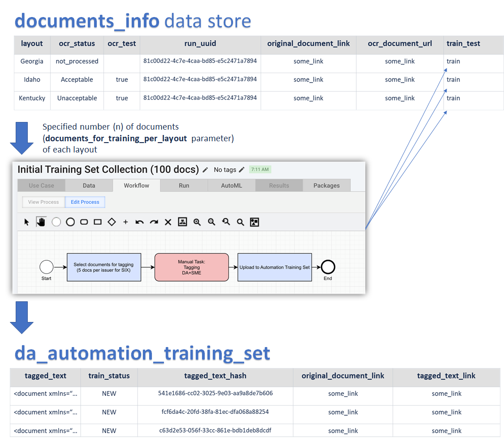Viewport: 504px width, 439px height.
Task: Select the pointer arrow tool
Action: (27, 222)
